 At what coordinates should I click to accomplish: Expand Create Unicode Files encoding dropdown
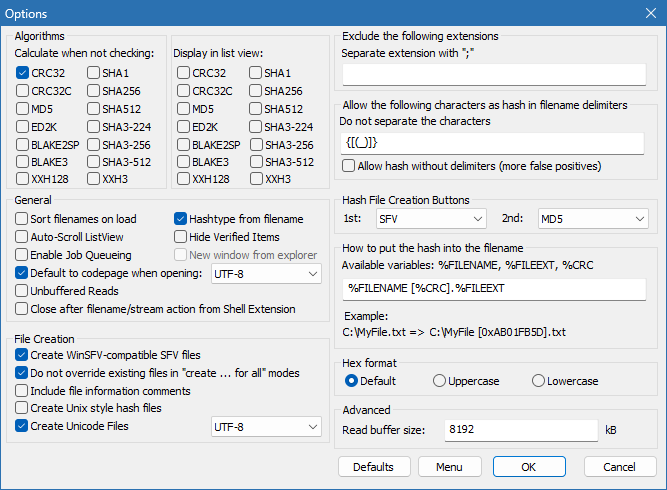pyautogui.click(x=267, y=427)
